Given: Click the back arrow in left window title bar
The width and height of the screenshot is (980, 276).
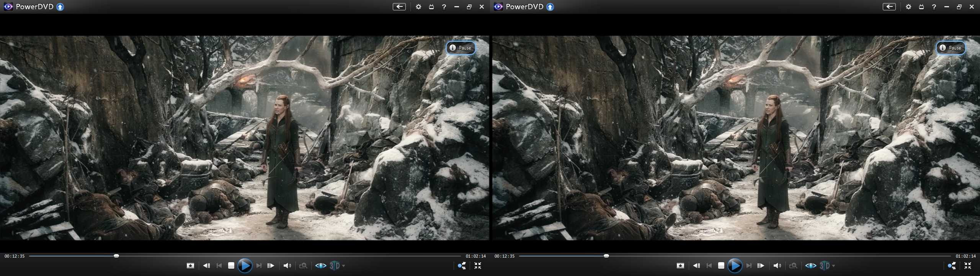Looking at the screenshot, I should click(x=399, y=7).
